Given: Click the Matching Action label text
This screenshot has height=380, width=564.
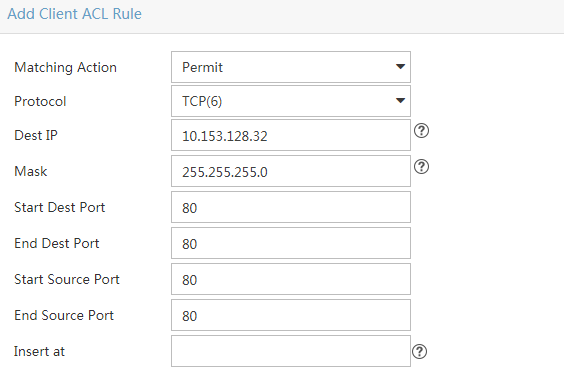Looking at the screenshot, I should coord(65,67).
